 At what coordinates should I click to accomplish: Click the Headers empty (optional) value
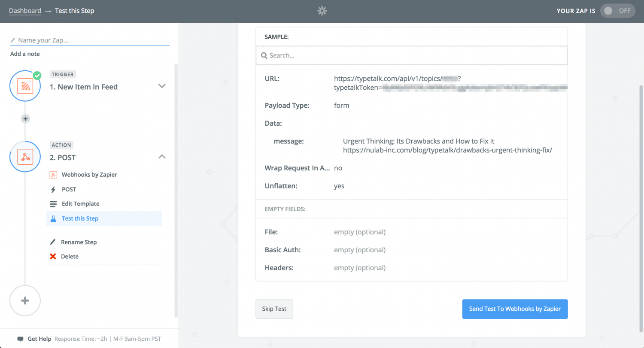point(360,268)
